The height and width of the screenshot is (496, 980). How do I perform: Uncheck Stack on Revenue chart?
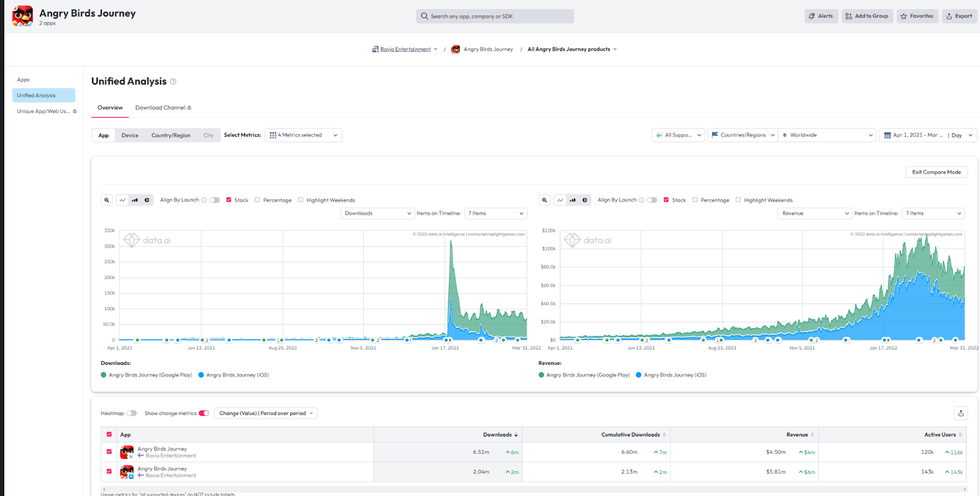(666, 200)
